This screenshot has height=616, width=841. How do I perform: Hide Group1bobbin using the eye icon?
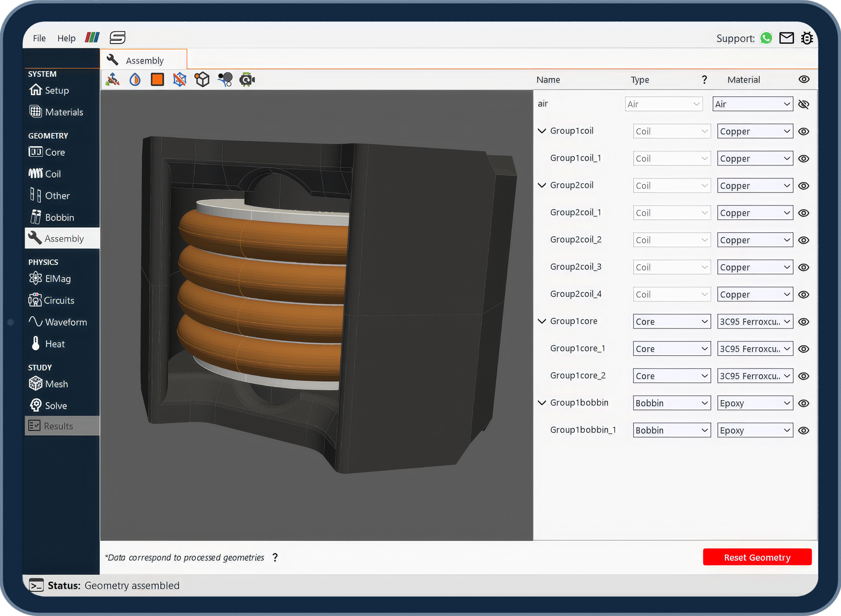(x=804, y=403)
